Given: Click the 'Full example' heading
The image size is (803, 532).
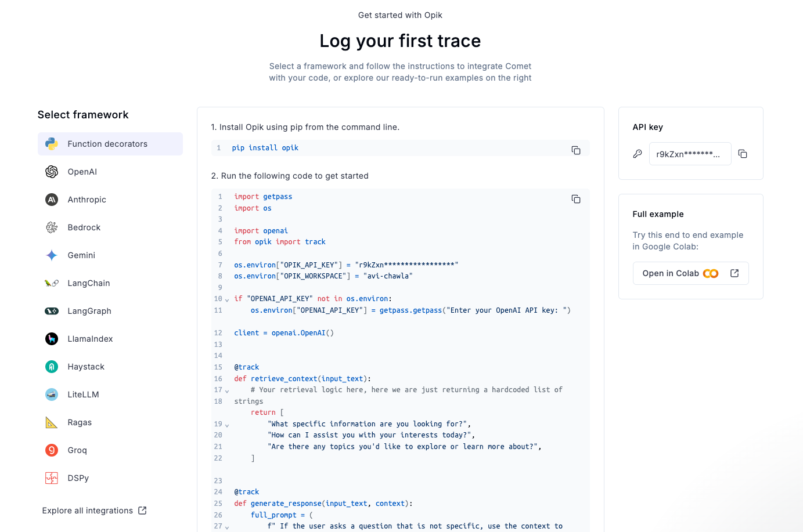Looking at the screenshot, I should pyautogui.click(x=658, y=214).
